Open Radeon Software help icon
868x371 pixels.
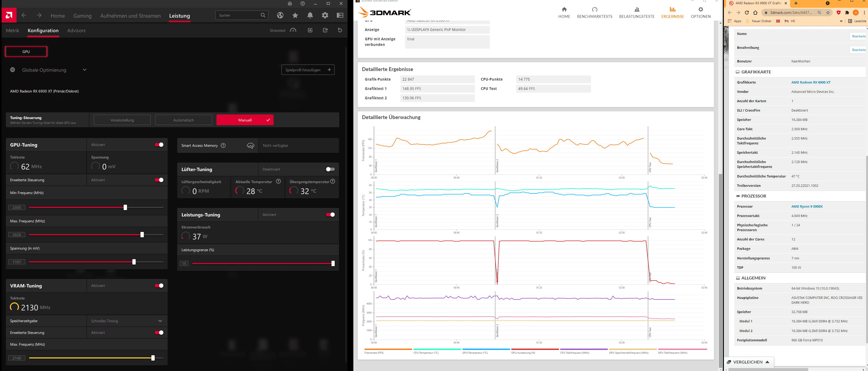click(303, 3)
